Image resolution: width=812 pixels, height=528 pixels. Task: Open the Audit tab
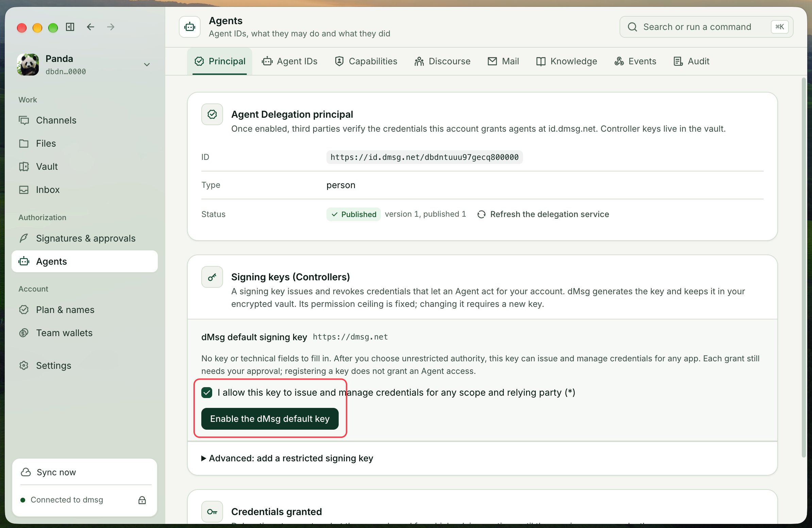pos(692,62)
